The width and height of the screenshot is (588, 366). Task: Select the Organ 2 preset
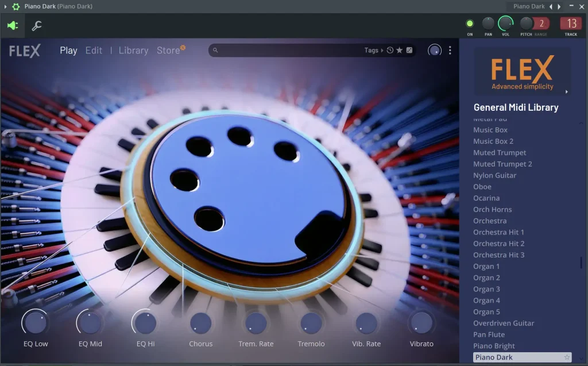coord(486,278)
